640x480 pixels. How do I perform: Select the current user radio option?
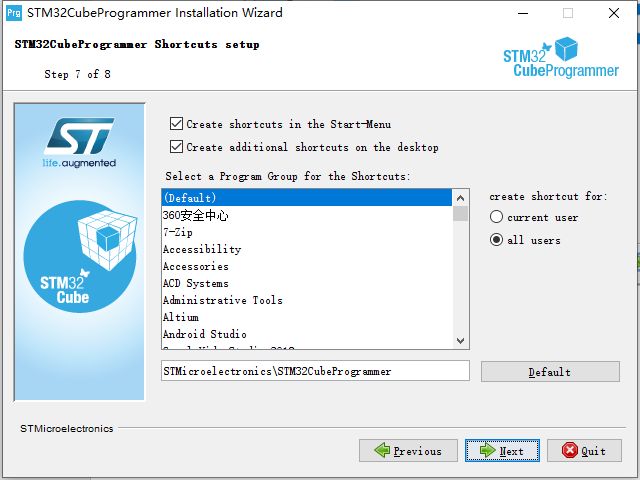click(496, 217)
